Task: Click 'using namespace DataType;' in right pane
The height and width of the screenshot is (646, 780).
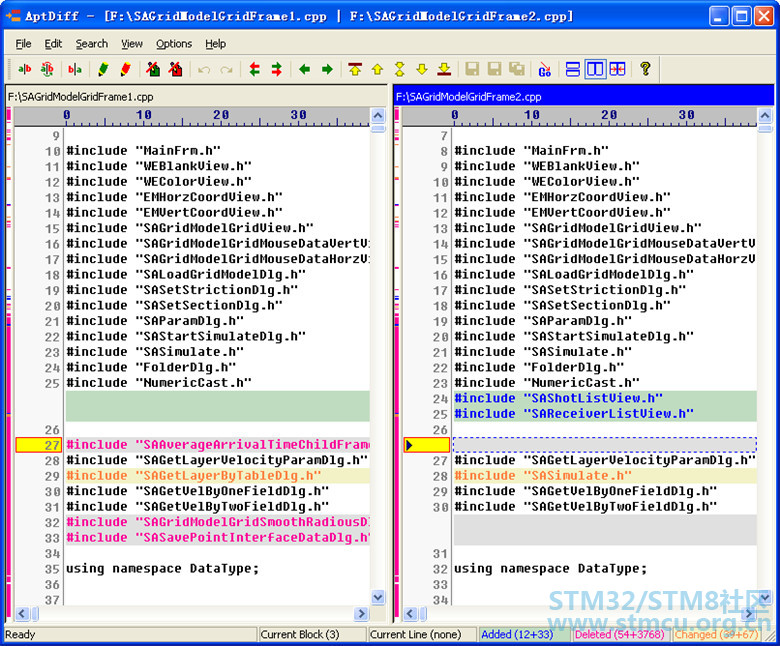Action: point(551,568)
